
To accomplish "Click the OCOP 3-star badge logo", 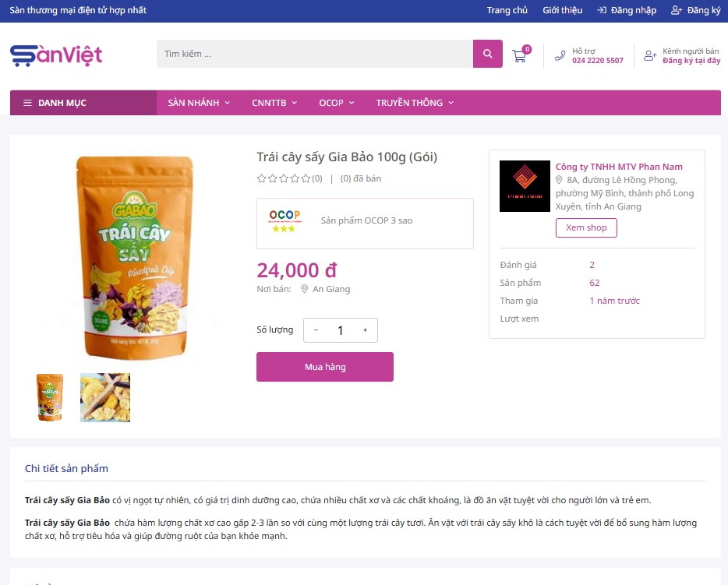I will coord(284,220).
